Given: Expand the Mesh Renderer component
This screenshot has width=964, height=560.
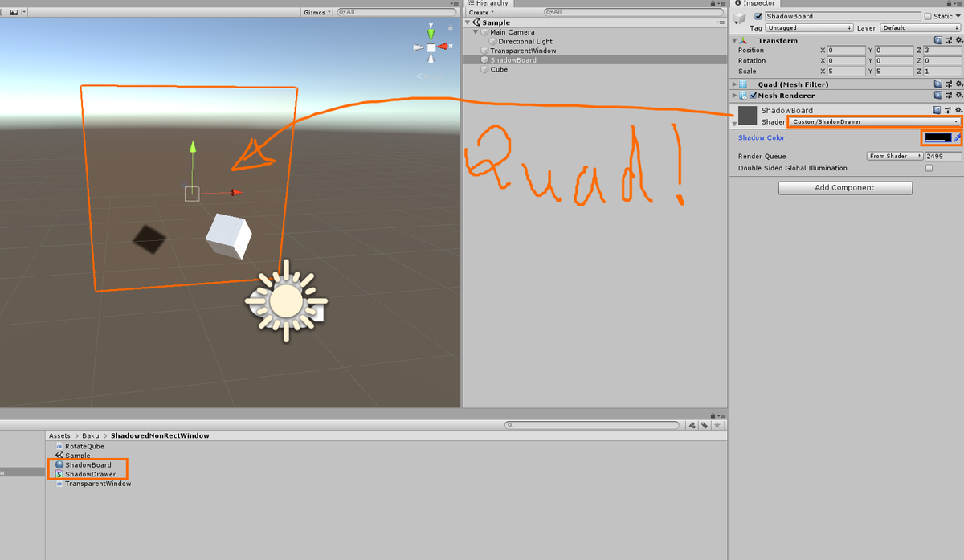Looking at the screenshot, I should (x=733, y=96).
